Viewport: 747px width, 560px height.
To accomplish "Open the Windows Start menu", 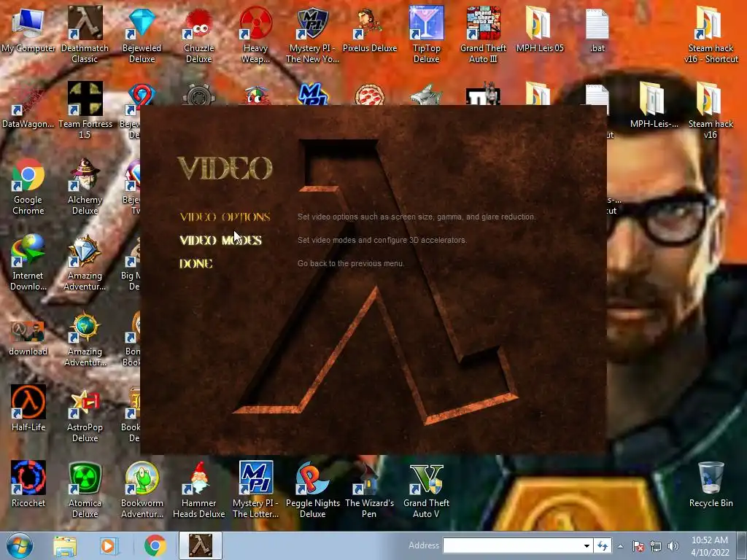I will [20, 545].
